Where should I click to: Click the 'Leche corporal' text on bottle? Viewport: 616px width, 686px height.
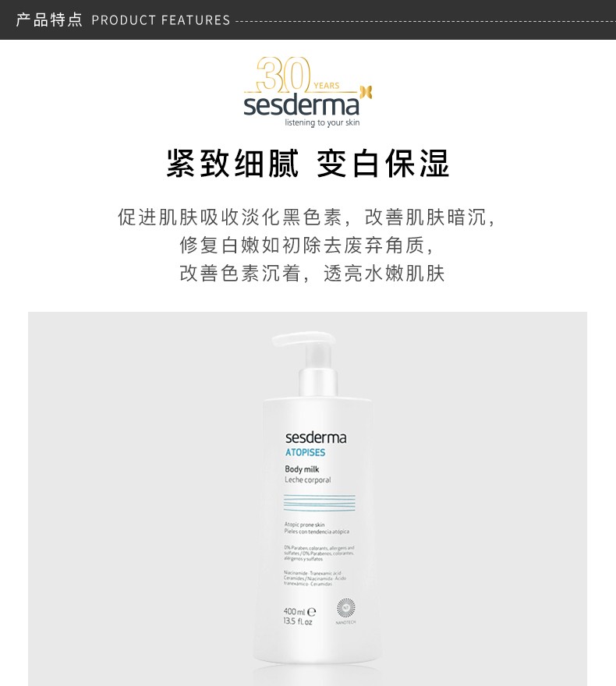tap(307, 480)
